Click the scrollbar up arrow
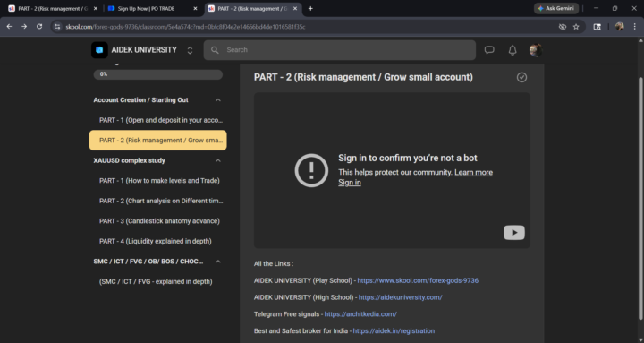The width and height of the screenshot is (644, 343). coord(640,40)
